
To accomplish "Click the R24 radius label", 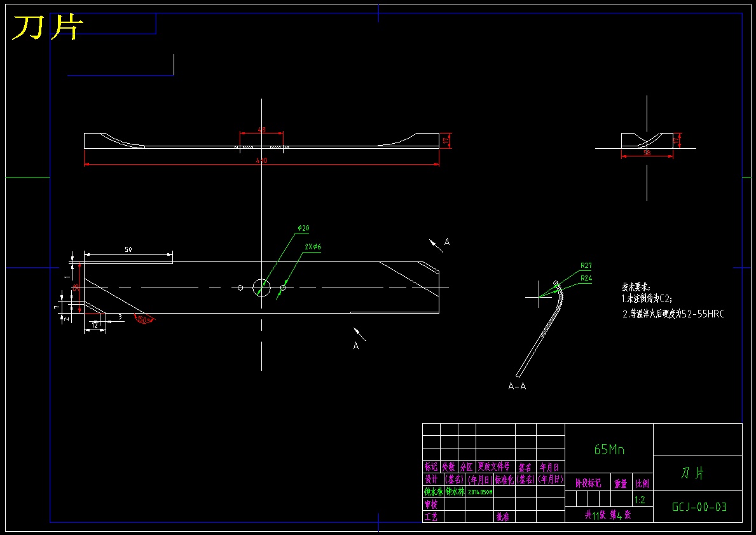I will pos(586,279).
